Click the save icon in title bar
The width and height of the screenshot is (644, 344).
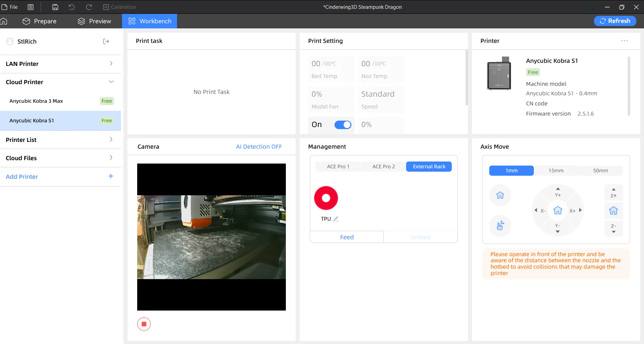click(55, 7)
